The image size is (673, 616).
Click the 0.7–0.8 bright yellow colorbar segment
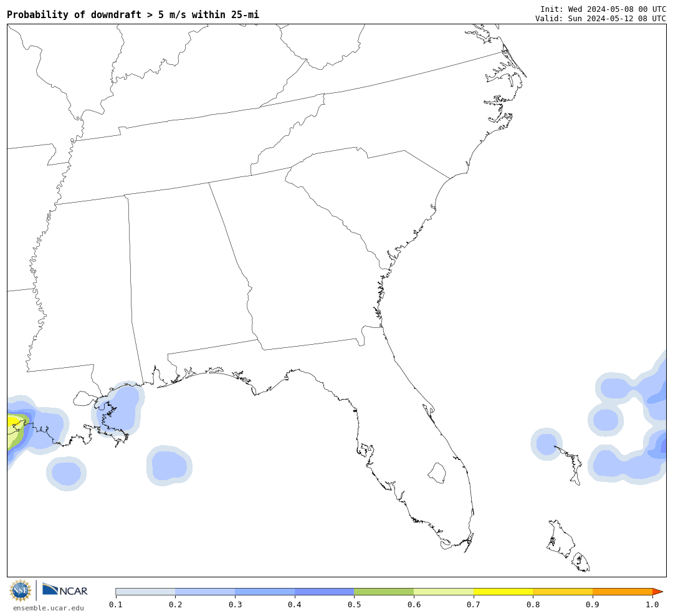504,592
